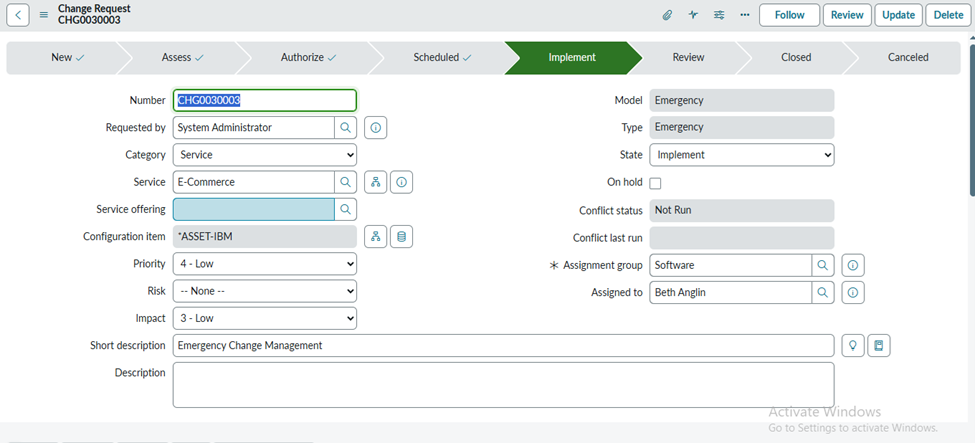Toggle the On hold checkbox
The height and width of the screenshot is (443, 975).
[655, 183]
